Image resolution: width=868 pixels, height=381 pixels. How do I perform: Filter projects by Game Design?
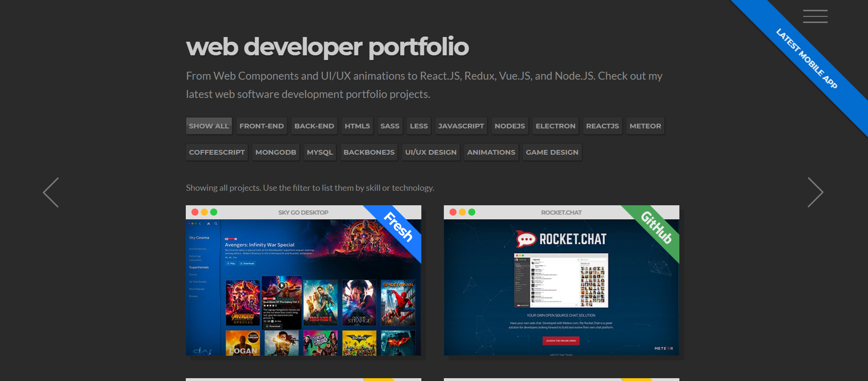click(x=552, y=152)
